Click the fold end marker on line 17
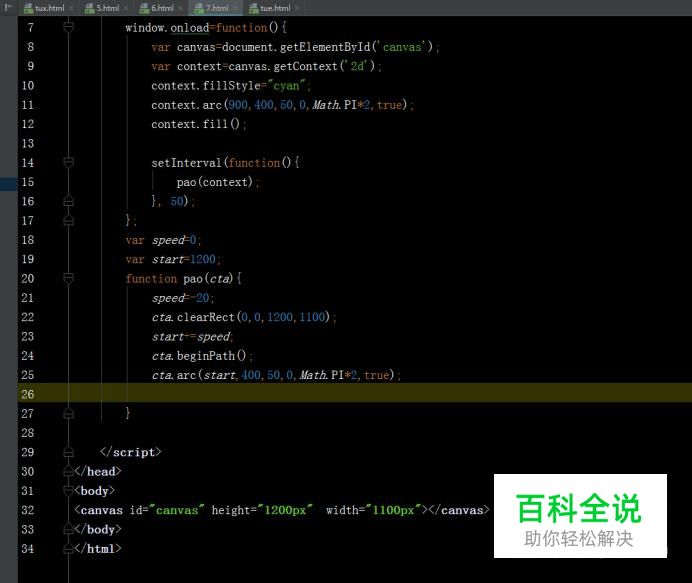 [x=68, y=220]
